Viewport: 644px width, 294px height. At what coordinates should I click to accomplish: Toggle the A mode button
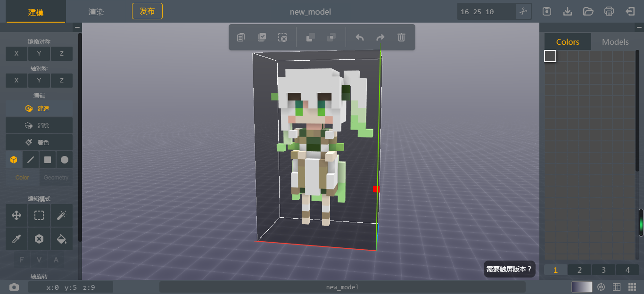coord(56,260)
